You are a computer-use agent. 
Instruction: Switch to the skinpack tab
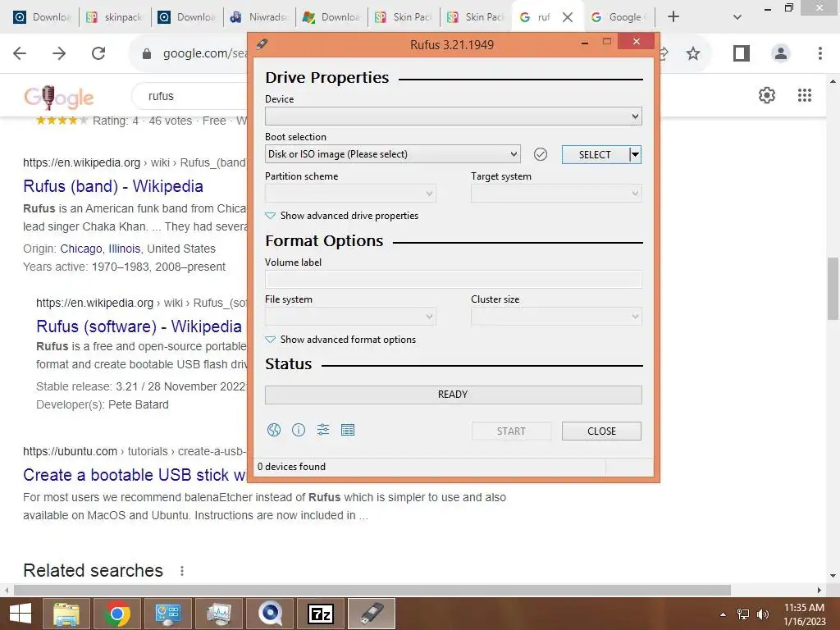(115, 17)
